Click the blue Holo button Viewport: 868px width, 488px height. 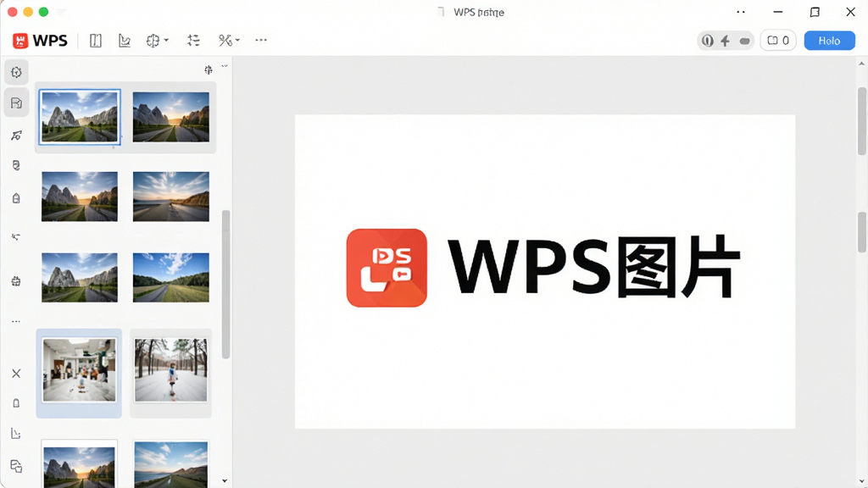coord(829,41)
